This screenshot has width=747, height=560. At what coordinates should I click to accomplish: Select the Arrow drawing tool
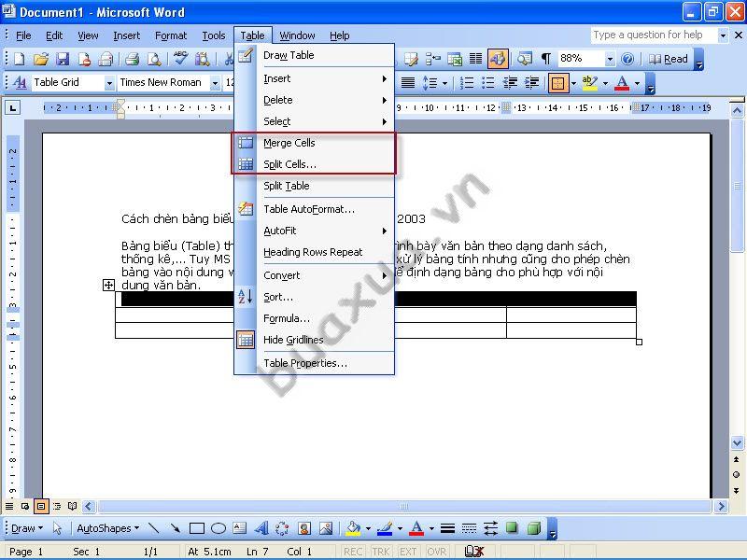pyautogui.click(x=175, y=528)
